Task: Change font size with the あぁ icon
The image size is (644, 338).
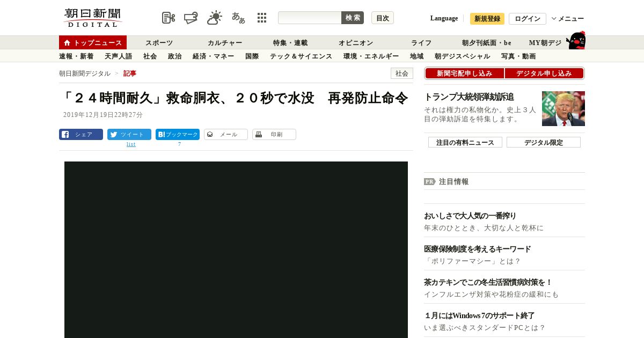Action: (x=238, y=18)
